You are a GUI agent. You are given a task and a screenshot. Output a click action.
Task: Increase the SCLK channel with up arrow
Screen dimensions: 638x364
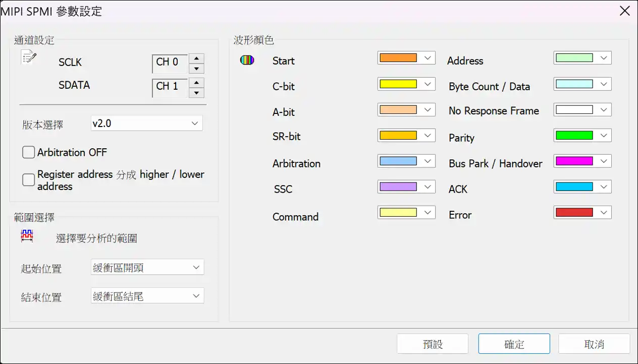[x=196, y=58]
